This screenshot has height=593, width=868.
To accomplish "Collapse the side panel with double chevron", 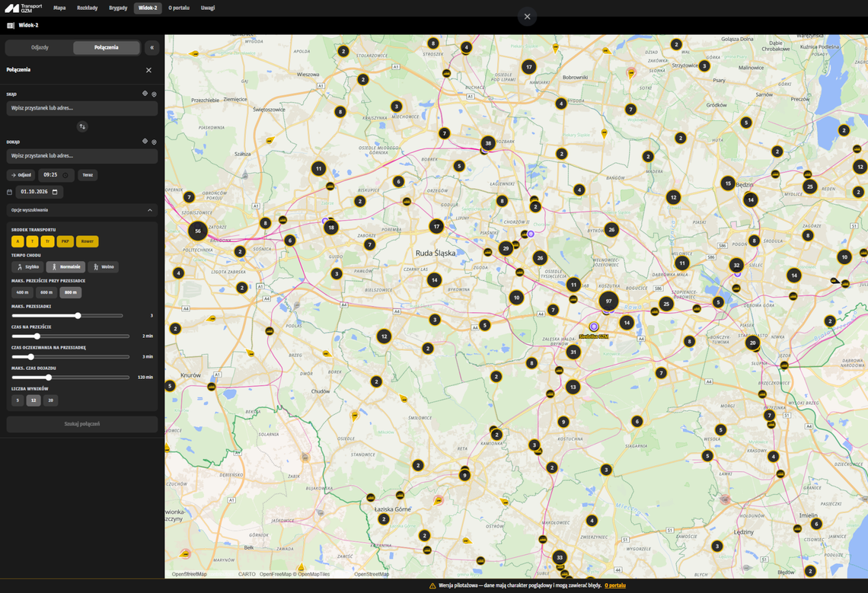I will click(152, 48).
